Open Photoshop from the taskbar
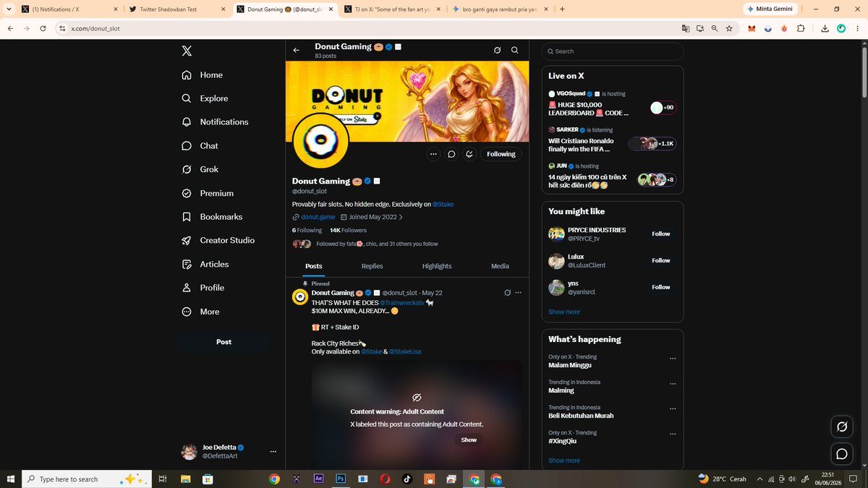868x488 pixels. [x=340, y=479]
